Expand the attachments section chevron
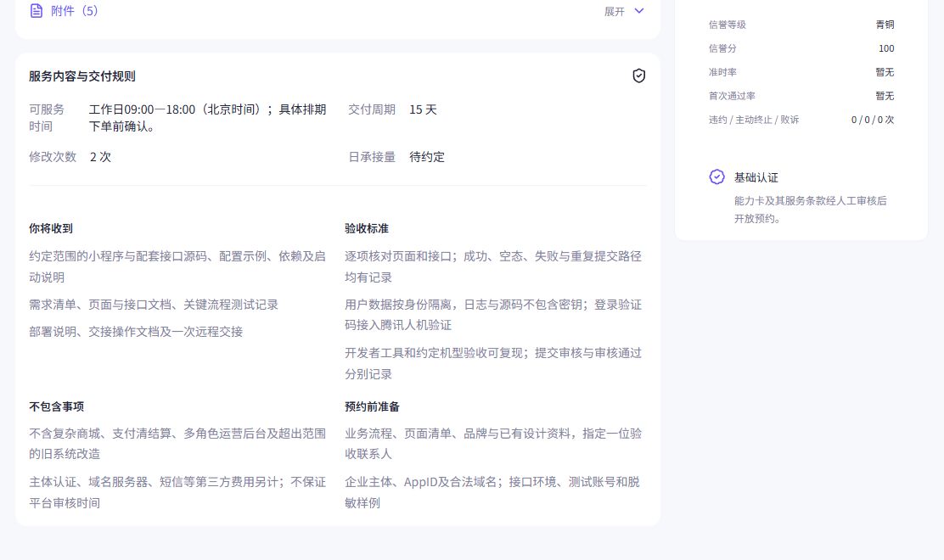 639,11
